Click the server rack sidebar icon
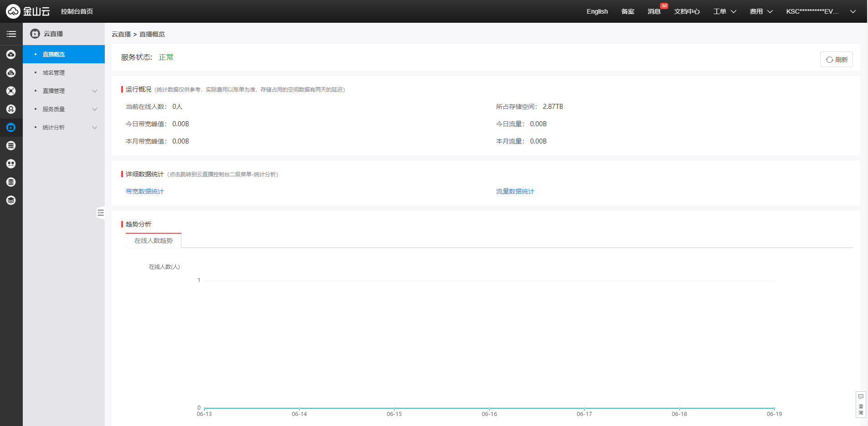The height and width of the screenshot is (426, 868). pos(11,146)
